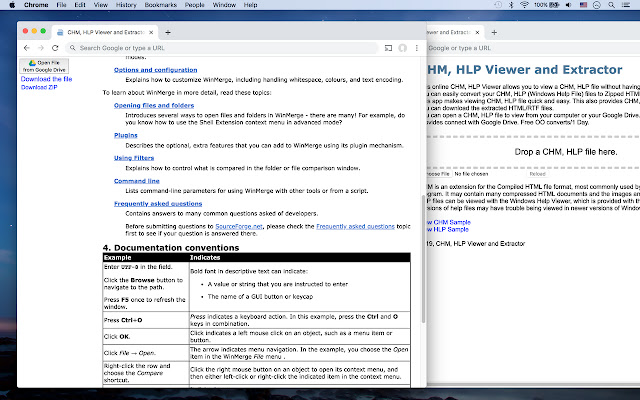Follow the Frequently asked questions heading link
The height and width of the screenshot is (400, 640).
pos(158,203)
